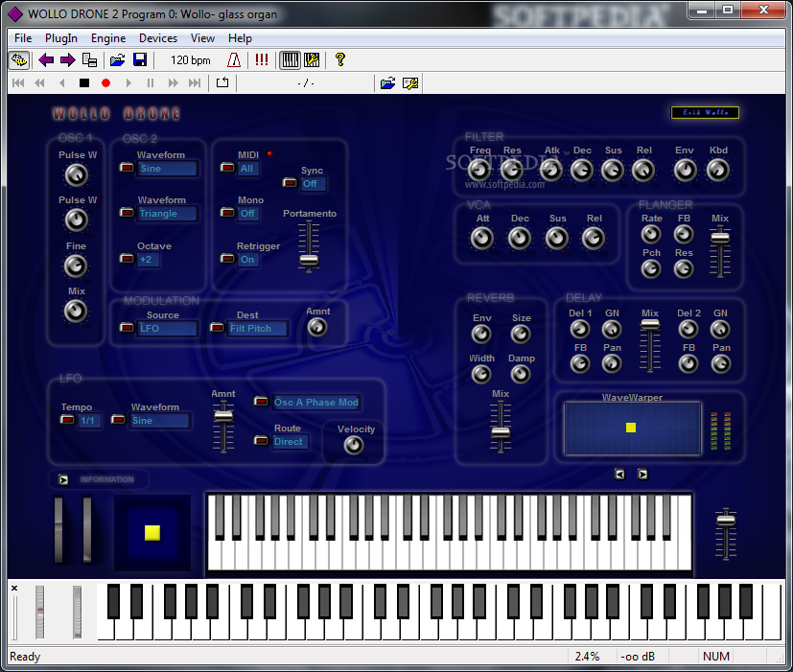Jump to start of playback
Viewport: 793px width, 672px height.
coord(18,83)
